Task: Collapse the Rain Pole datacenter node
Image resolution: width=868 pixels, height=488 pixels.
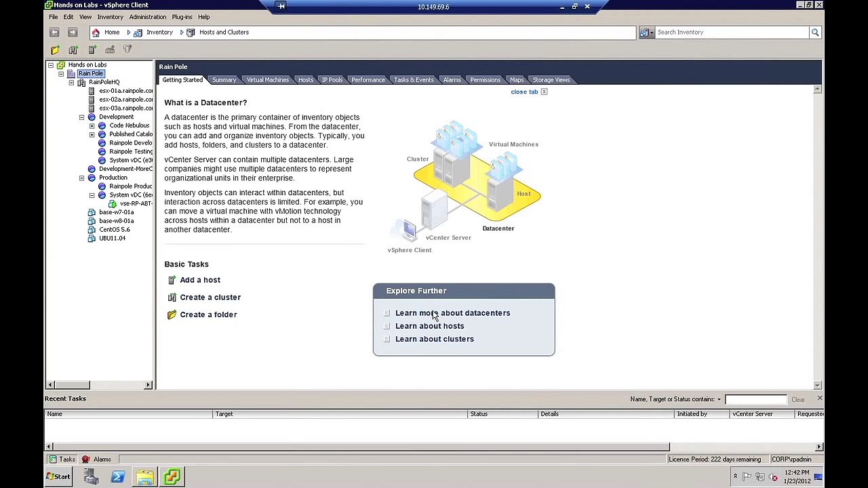Action: coord(61,74)
